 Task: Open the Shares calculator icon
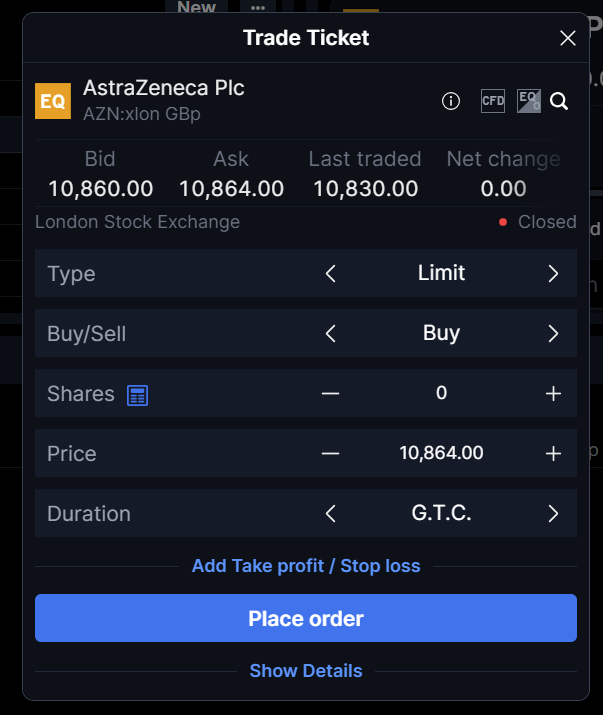(x=137, y=395)
